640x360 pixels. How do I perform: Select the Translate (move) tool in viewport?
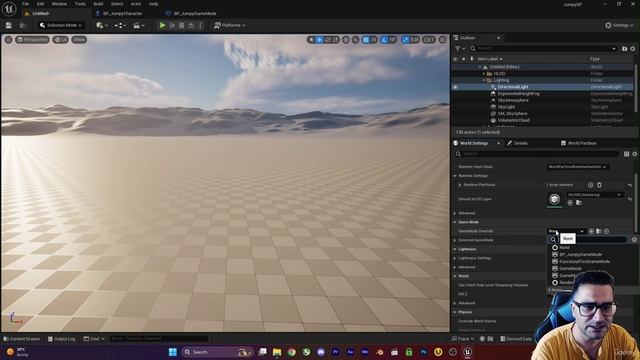(x=320, y=40)
